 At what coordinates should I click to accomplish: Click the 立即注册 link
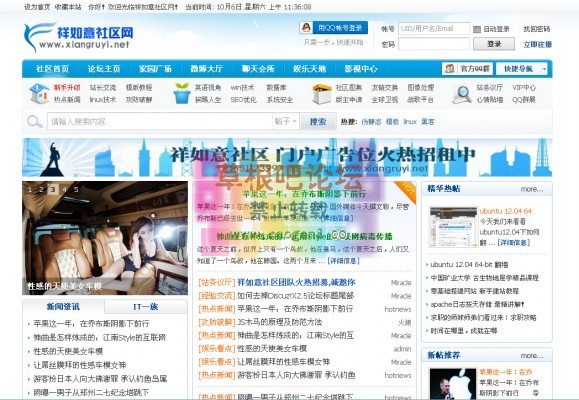537,44
